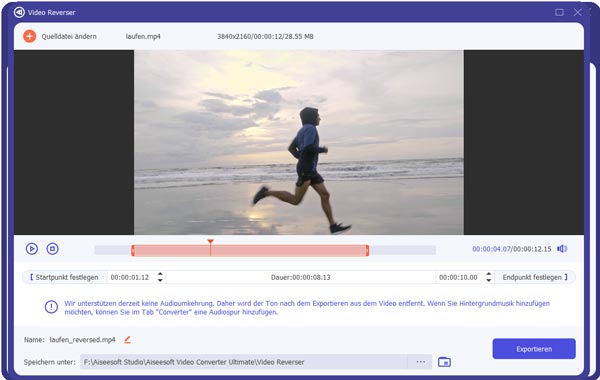
Task: Close the Video Reverser window
Action: coord(578,12)
